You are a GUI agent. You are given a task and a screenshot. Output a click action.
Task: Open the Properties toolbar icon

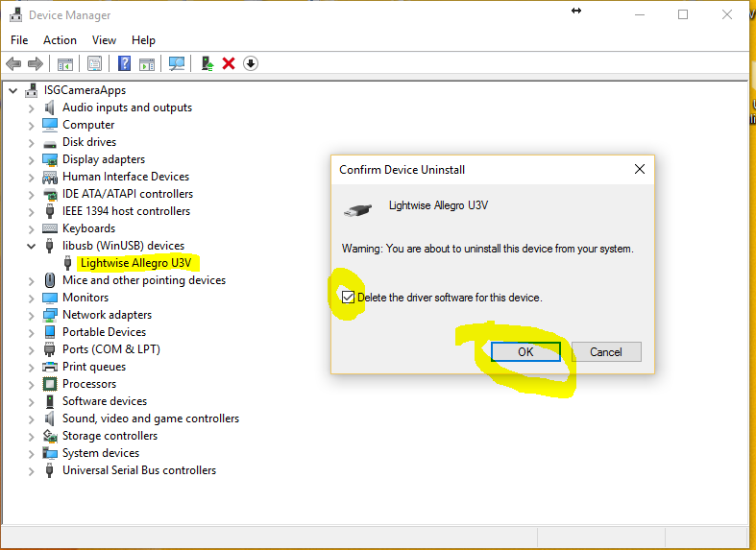[x=94, y=63]
